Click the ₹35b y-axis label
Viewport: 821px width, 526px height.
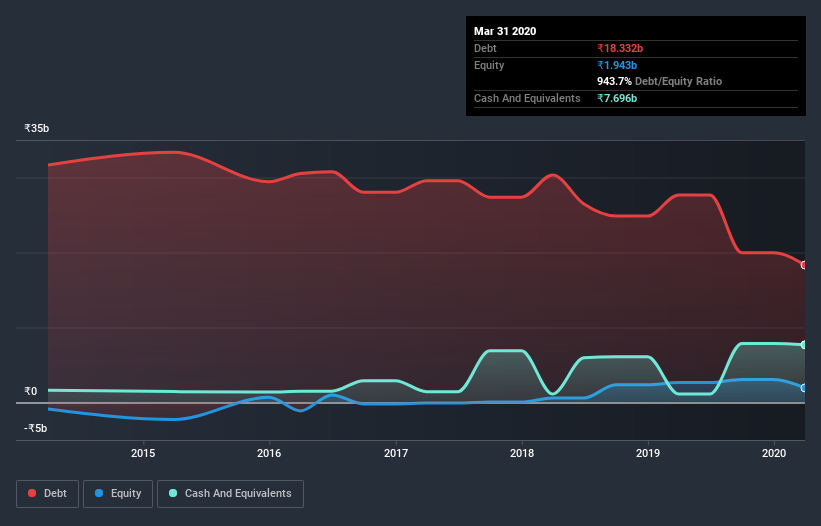pyautogui.click(x=37, y=128)
